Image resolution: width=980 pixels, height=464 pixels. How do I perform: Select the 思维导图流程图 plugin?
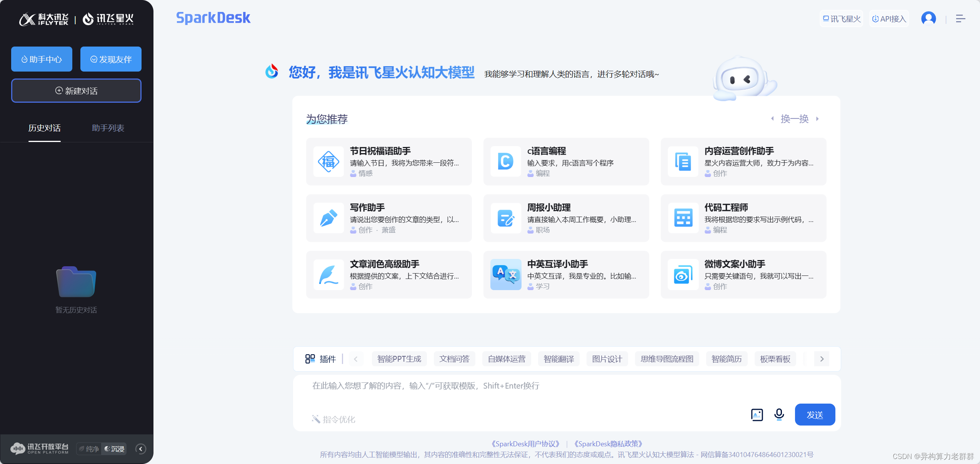pos(667,359)
